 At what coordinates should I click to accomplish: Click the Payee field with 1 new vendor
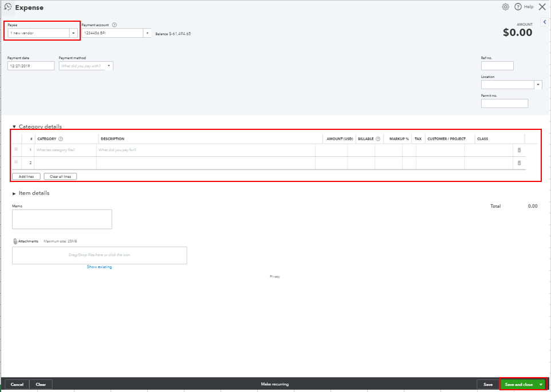click(x=38, y=33)
